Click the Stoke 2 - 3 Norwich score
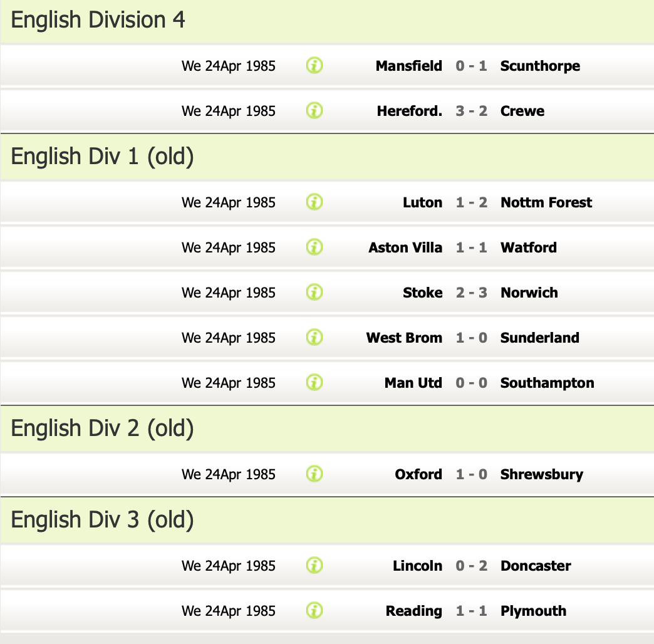The image size is (654, 644). click(x=471, y=293)
